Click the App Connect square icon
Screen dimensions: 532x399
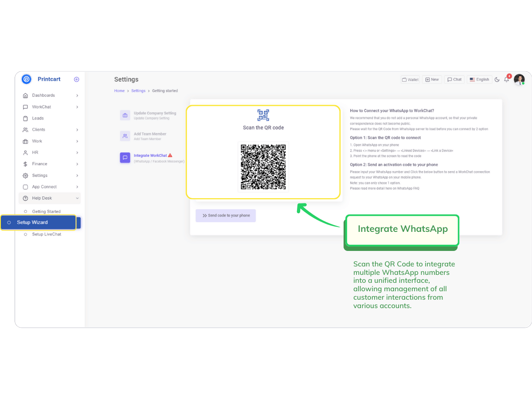click(x=25, y=187)
